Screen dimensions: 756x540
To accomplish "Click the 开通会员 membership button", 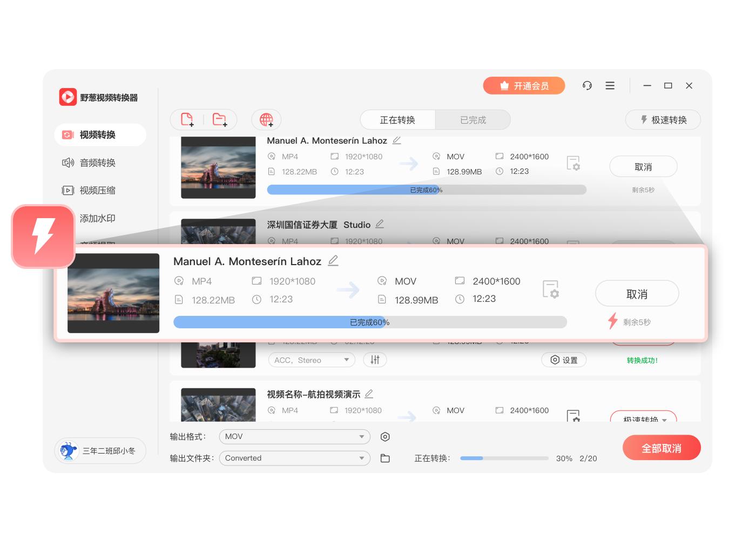I will point(523,85).
